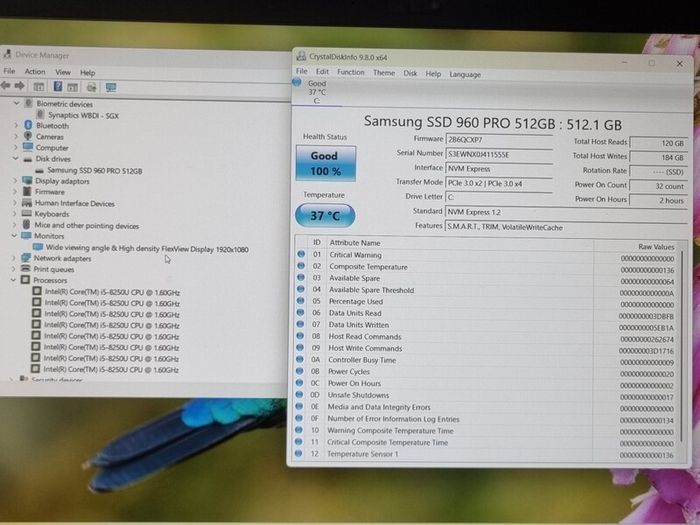Viewport: 700px width, 525px height.
Task: Click the monitor scan icon in Device Manager toolbar
Action: click(x=111, y=87)
